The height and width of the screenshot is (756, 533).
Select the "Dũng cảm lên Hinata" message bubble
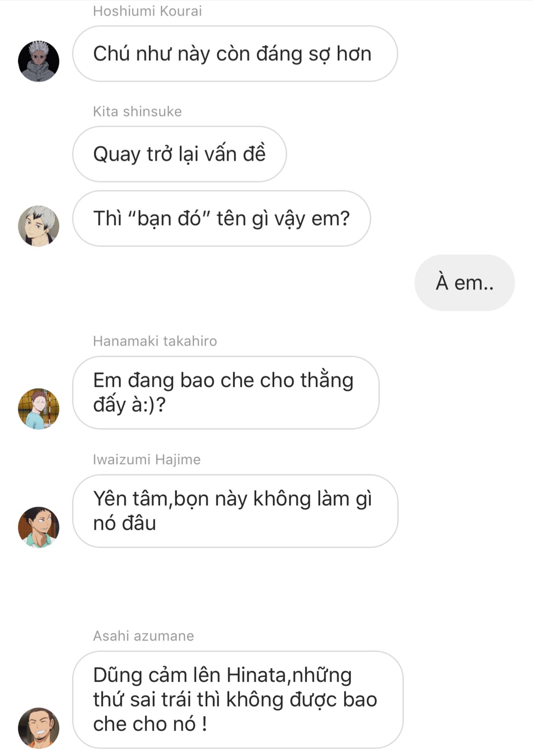tap(238, 700)
